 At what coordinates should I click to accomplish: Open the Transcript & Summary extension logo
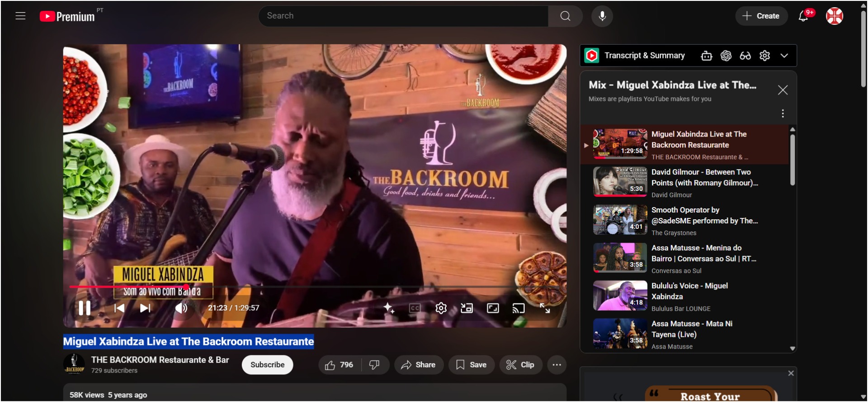tap(591, 56)
